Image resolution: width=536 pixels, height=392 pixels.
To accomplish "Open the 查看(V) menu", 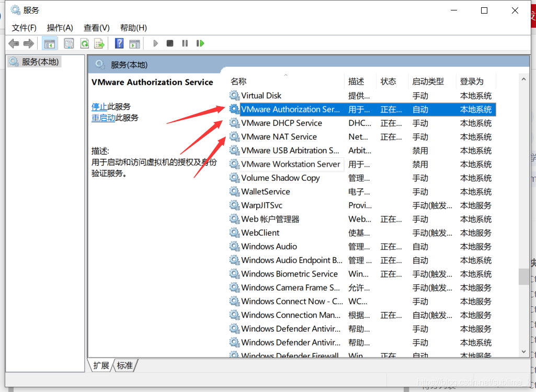I will click(96, 28).
